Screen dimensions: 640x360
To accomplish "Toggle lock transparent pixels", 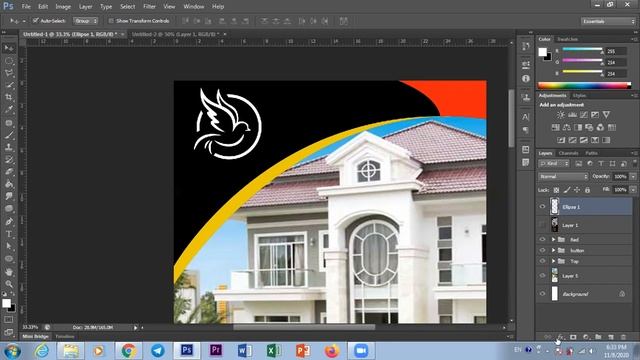I will click(x=556, y=190).
